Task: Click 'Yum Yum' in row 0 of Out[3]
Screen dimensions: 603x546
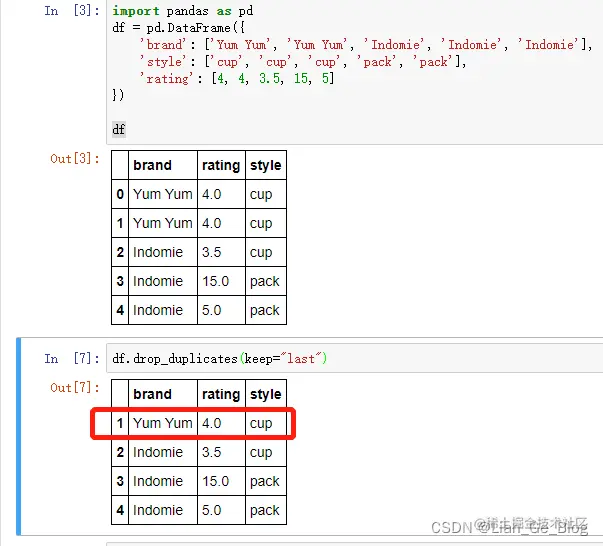Action: point(163,194)
